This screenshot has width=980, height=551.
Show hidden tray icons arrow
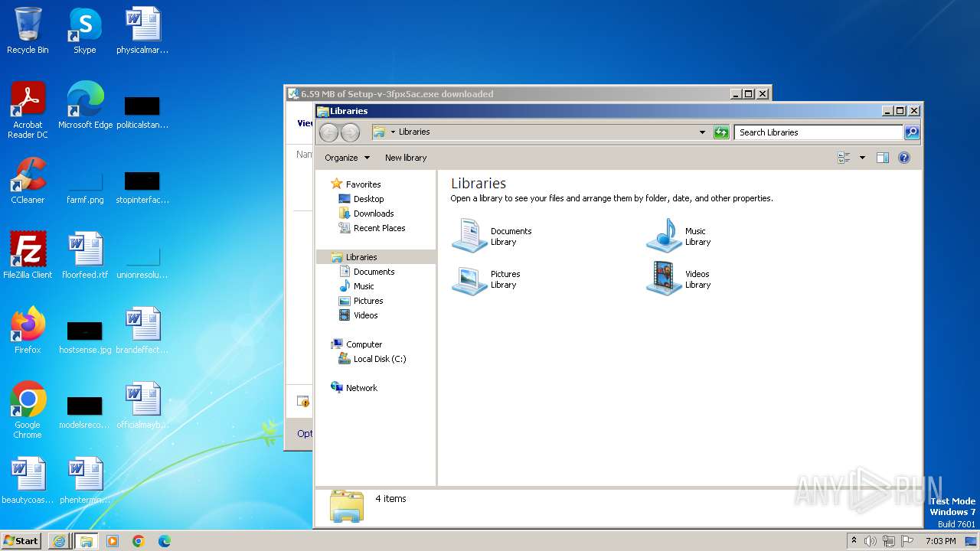(854, 541)
